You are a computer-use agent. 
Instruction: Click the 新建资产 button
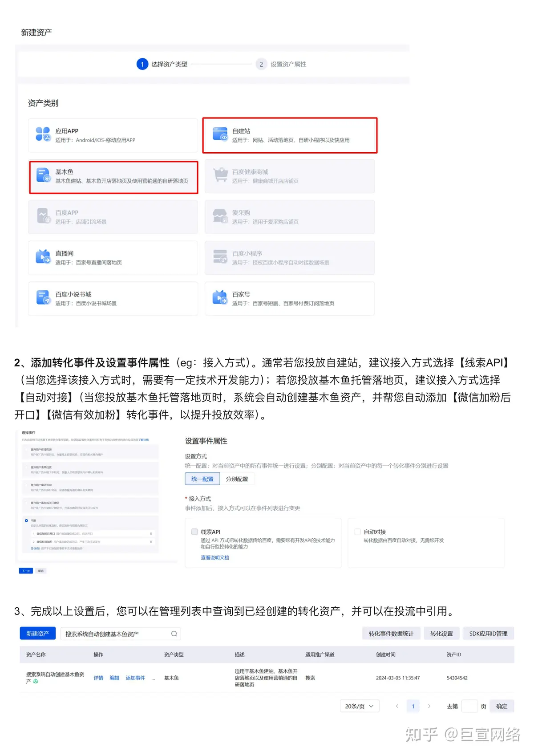click(x=38, y=634)
